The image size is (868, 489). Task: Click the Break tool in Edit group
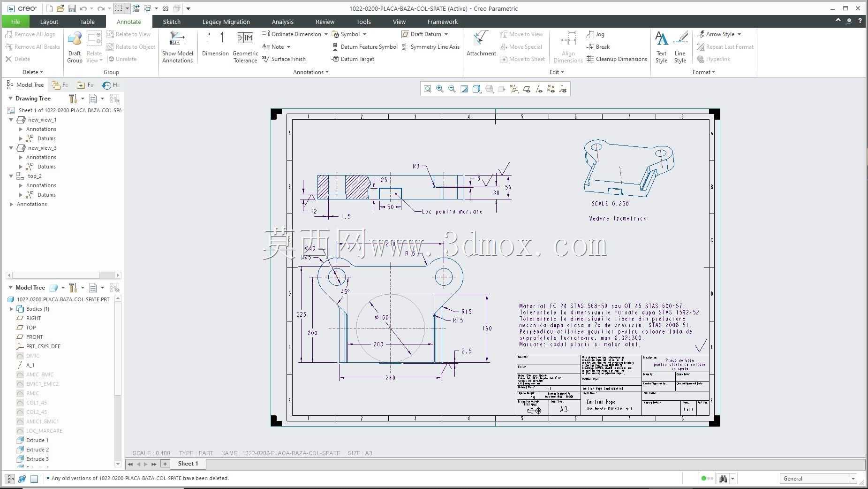(x=598, y=47)
